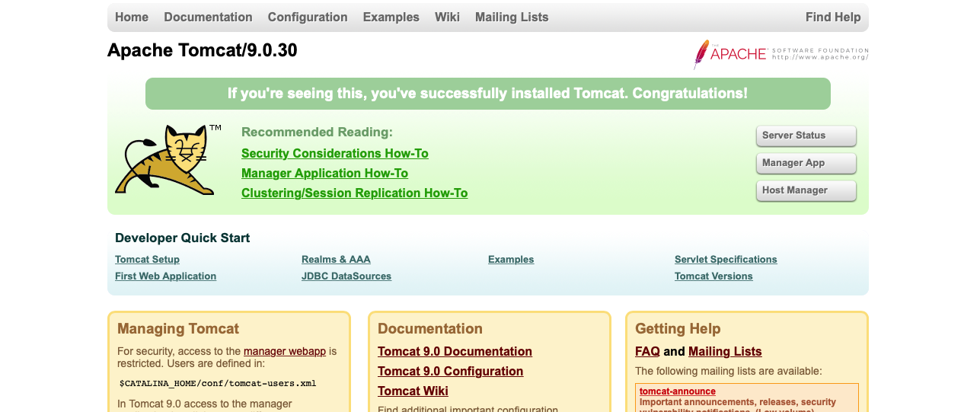Click the Getting Help heading
980x412 pixels.
click(678, 329)
